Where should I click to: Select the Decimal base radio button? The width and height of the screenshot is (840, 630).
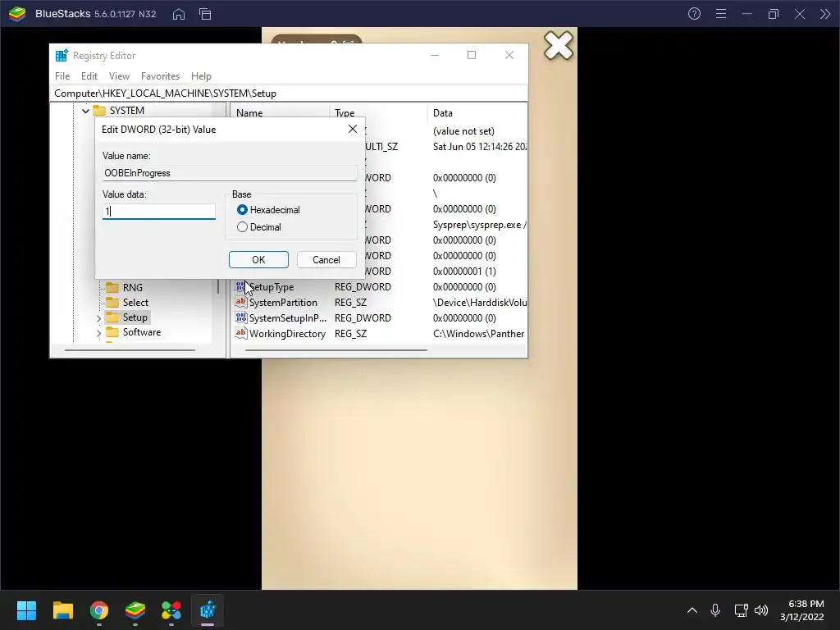click(x=242, y=227)
